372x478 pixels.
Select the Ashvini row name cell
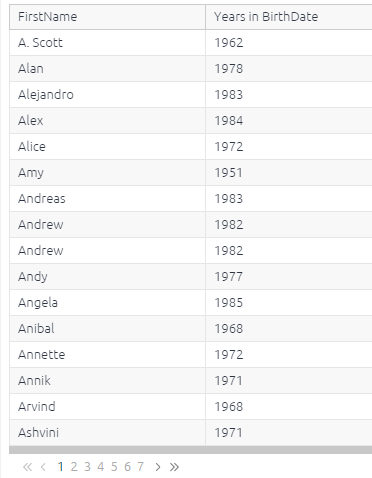(107, 433)
